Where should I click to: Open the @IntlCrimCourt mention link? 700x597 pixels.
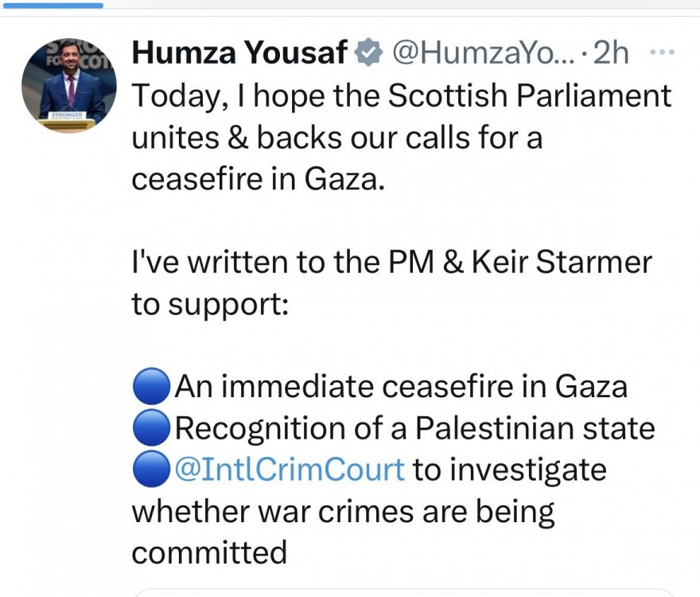pyautogui.click(x=290, y=470)
